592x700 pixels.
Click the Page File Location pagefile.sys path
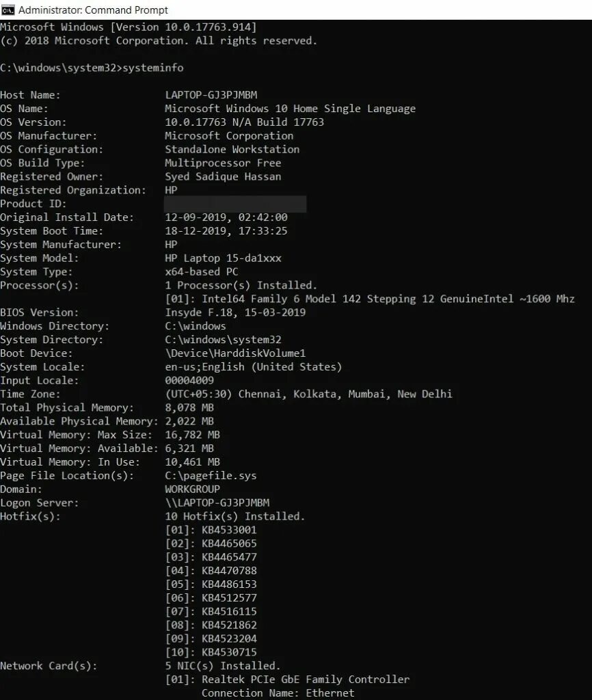(211, 476)
